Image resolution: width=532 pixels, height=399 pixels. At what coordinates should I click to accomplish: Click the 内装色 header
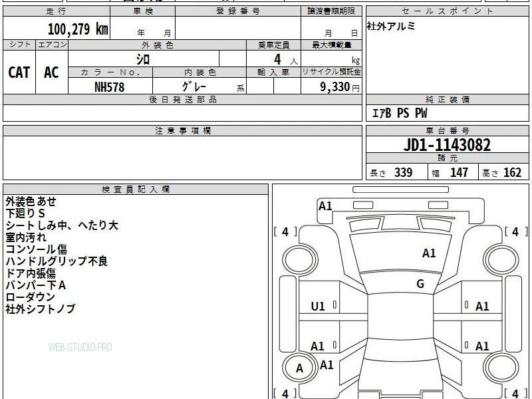pyautogui.click(x=200, y=72)
